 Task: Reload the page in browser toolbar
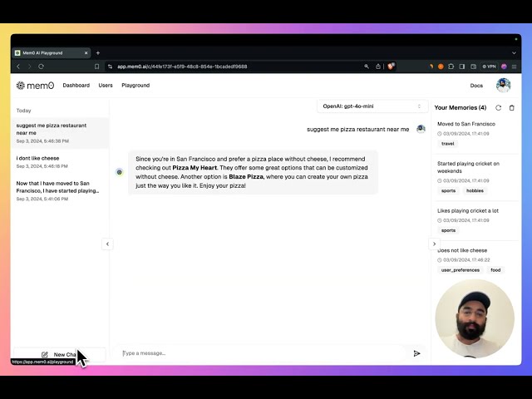[41, 66]
